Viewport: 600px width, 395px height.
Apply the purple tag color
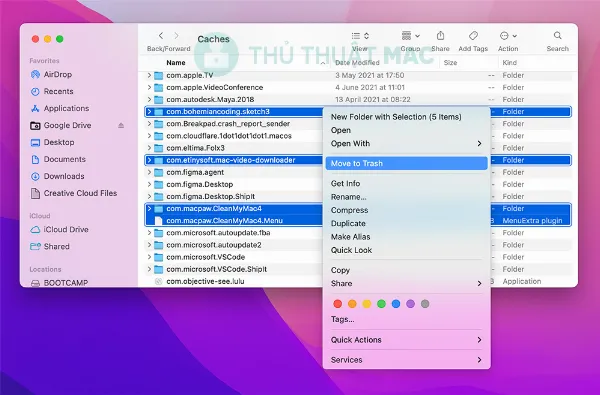tap(410, 304)
